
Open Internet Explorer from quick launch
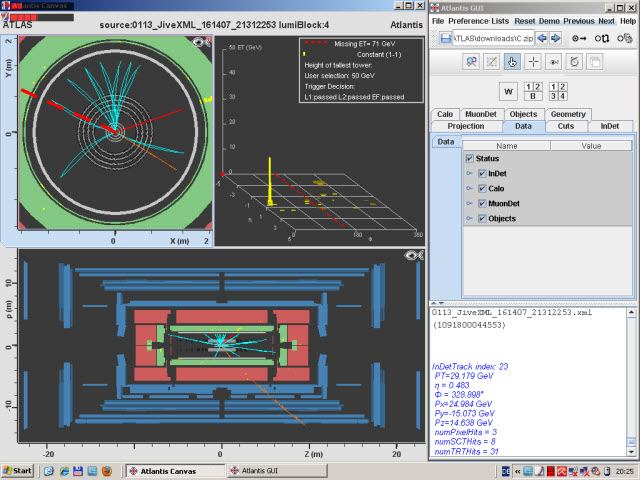pos(64,471)
